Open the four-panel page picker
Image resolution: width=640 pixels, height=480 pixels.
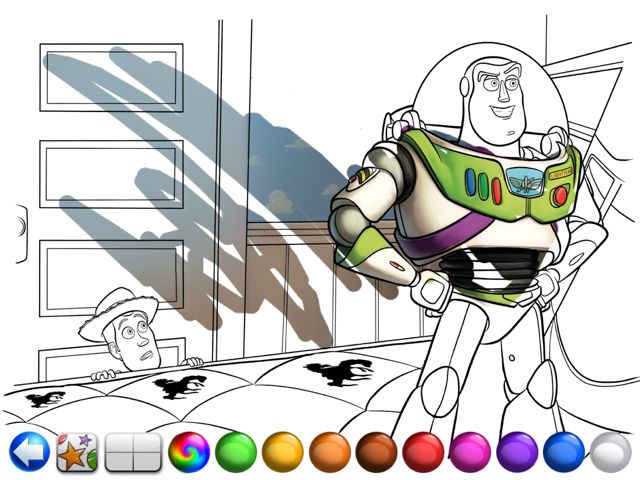click(x=133, y=452)
